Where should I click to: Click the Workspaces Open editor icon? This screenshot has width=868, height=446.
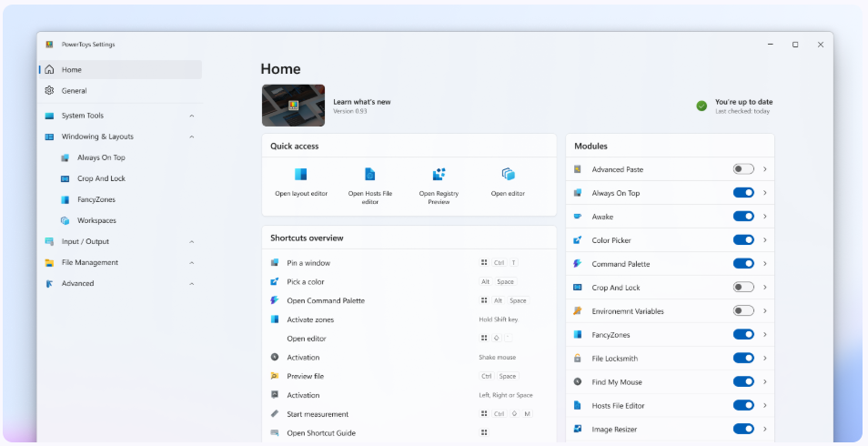point(509,175)
